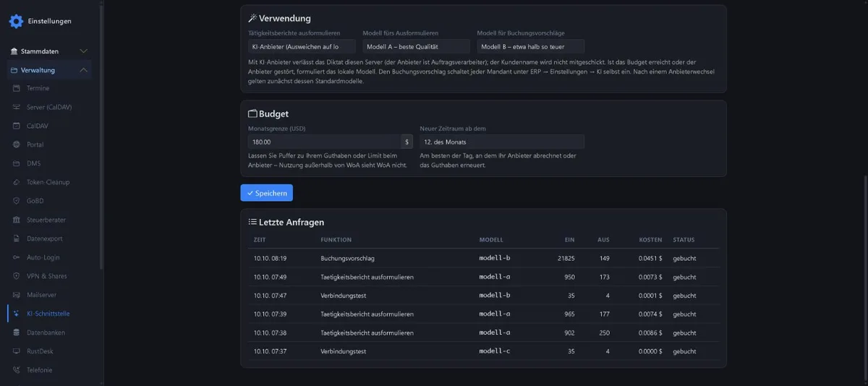This screenshot has width=868, height=386.
Task: Click the Speichern button
Action: (267, 193)
